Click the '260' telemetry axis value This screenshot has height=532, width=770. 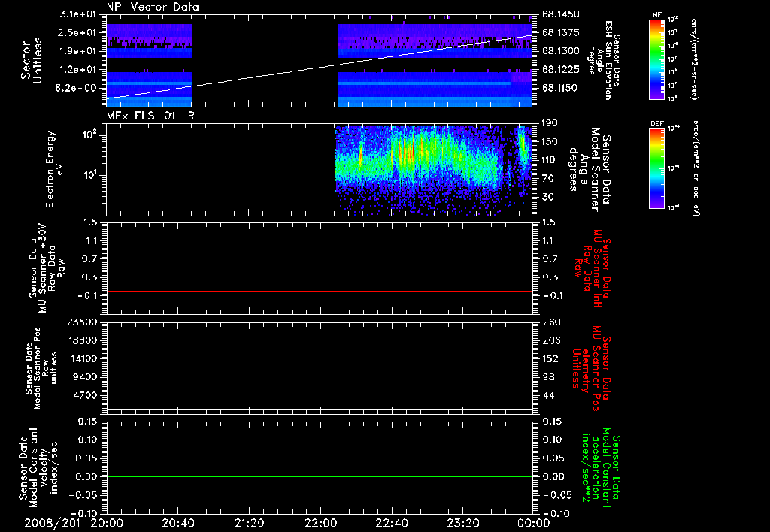[x=550, y=322]
